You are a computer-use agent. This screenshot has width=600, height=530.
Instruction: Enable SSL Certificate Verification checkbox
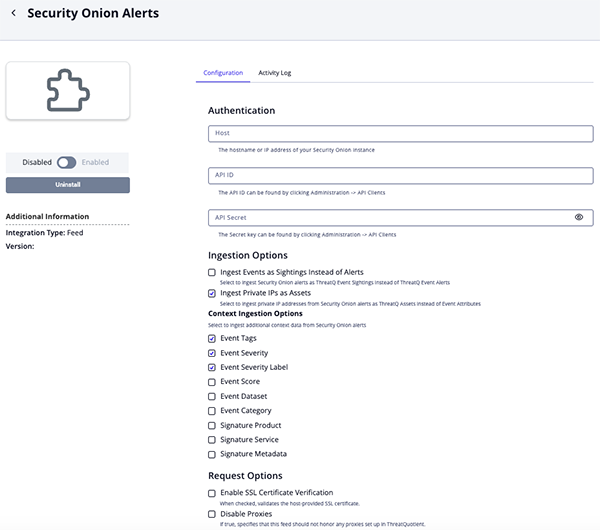[x=212, y=493]
